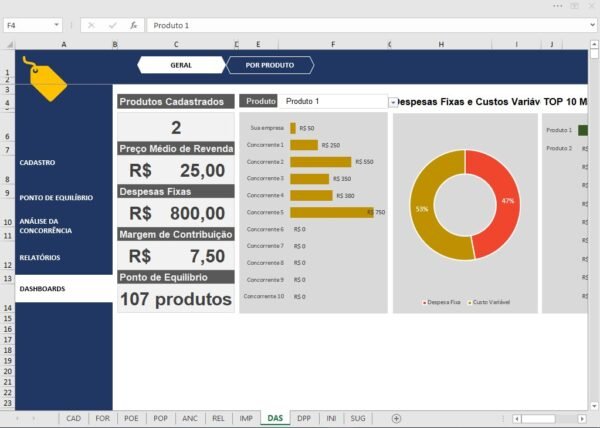
Task: Click the Produto 1 selector cell
Action: tap(333, 101)
